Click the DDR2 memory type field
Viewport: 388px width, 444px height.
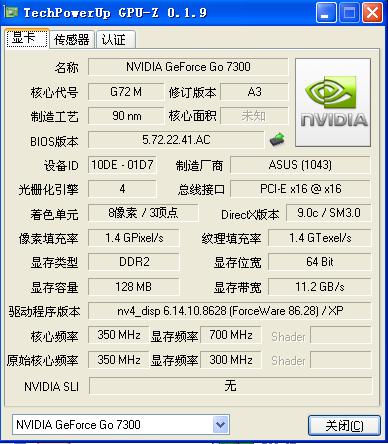click(134, 262)
